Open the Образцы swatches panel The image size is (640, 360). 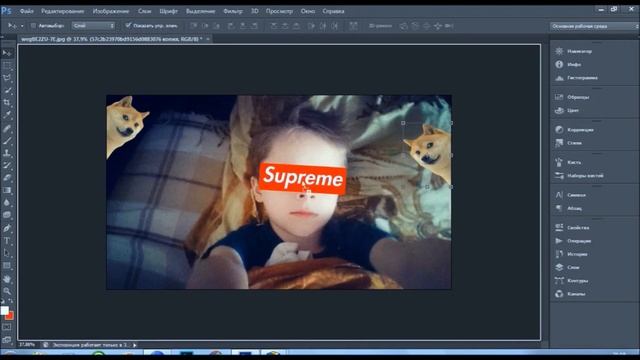point(572,97)
